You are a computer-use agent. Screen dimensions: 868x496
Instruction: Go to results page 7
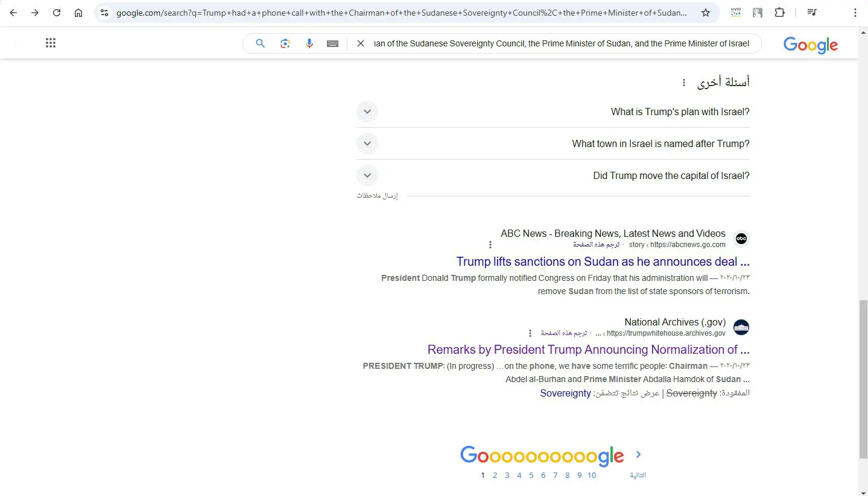pyautogui.click(x=555, y=476)
